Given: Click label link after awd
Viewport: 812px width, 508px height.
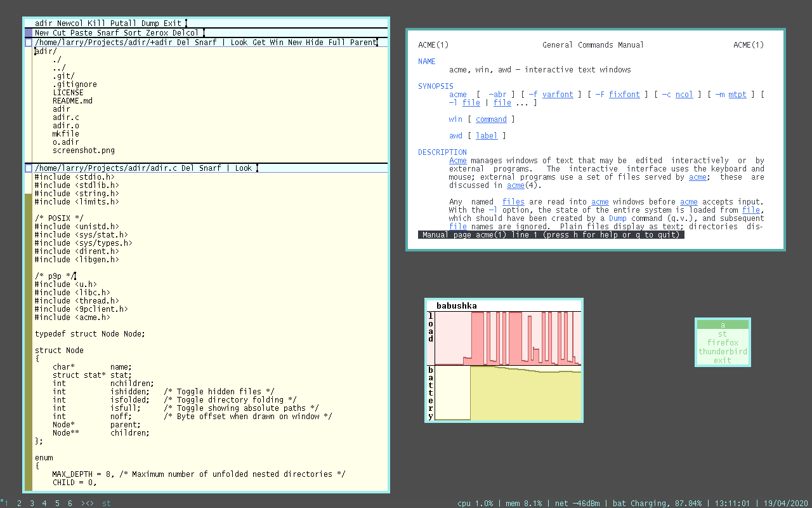Looking at the screenshot, I should tap(487, 136).
